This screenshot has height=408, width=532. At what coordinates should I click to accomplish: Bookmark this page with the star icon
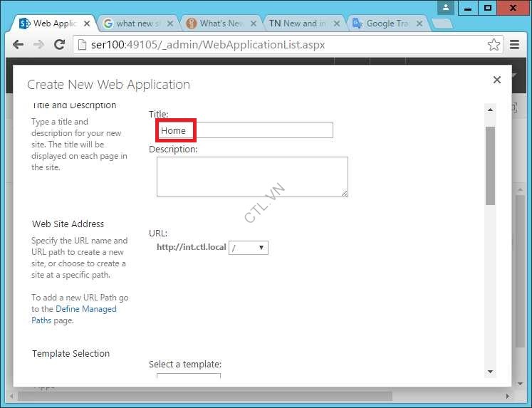pos(494,44)
